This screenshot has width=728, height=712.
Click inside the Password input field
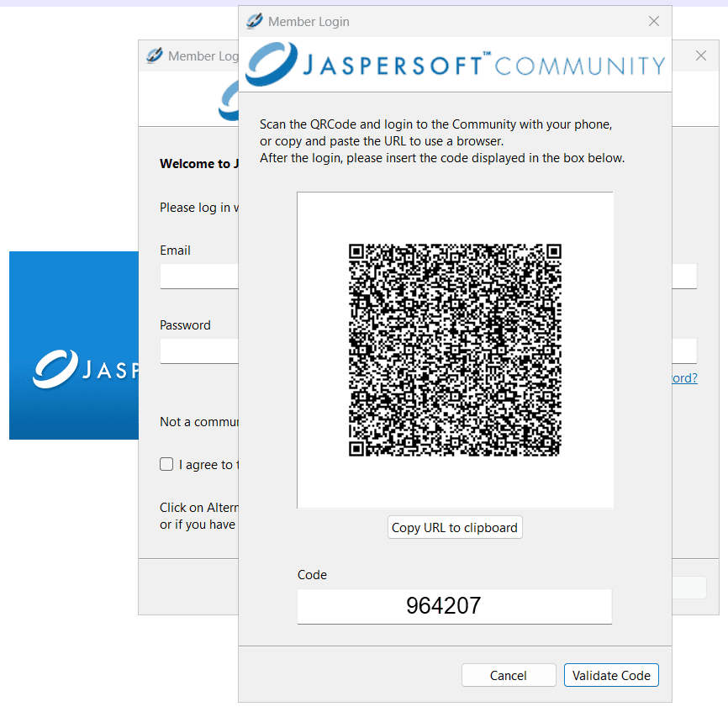pos(199,351)
